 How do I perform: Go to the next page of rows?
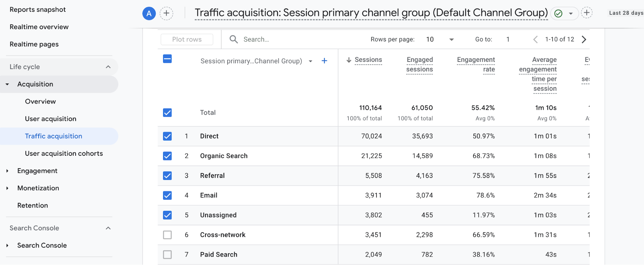[584, 39]
